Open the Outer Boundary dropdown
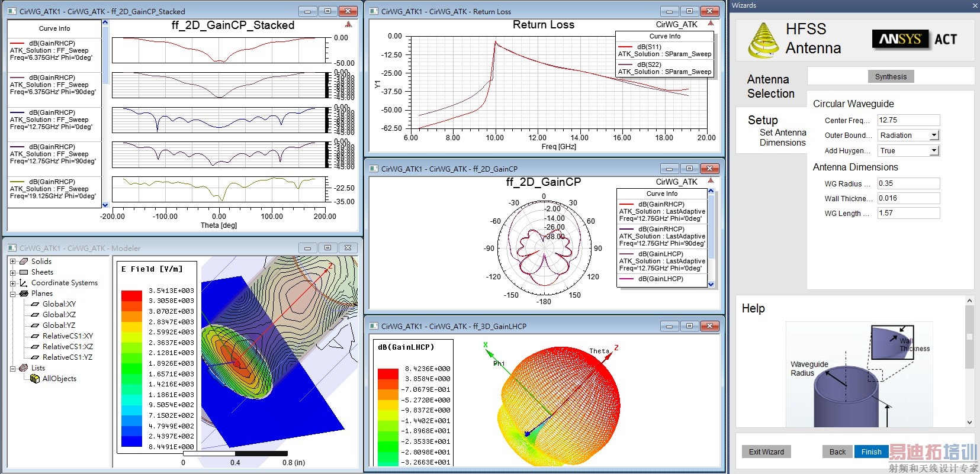This screenshot has width=980, height=474. 934,136
